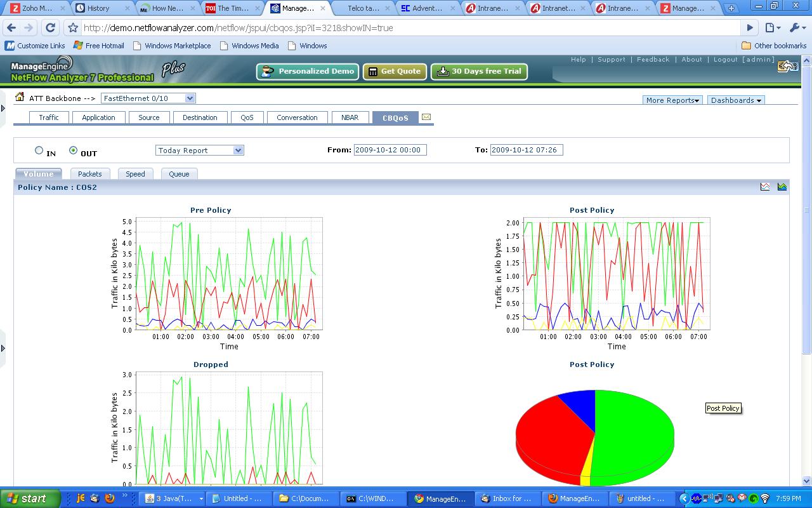Open the FastEthernet 0/10 interface dropdown
812x508 pixels.
tap(148, 98)
